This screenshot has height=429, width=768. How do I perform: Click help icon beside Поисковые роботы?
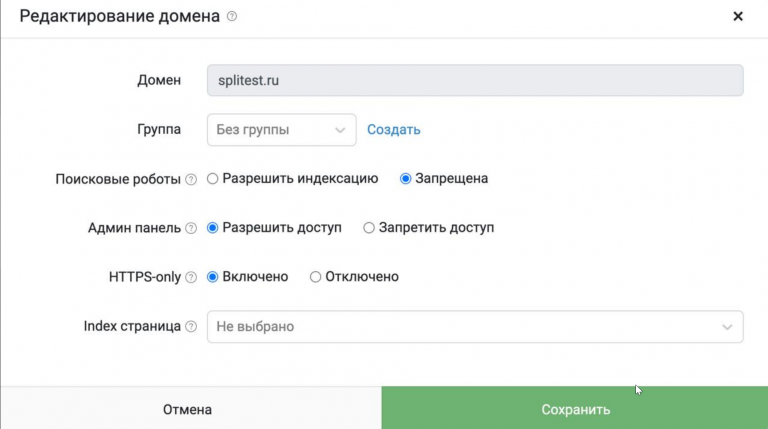point(190,179)
